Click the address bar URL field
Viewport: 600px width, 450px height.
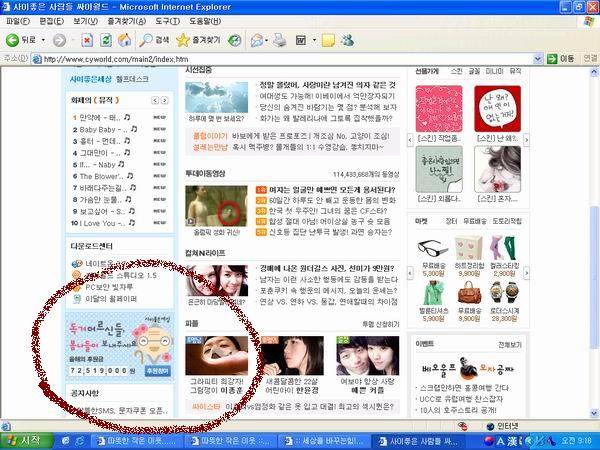point(283,59)
